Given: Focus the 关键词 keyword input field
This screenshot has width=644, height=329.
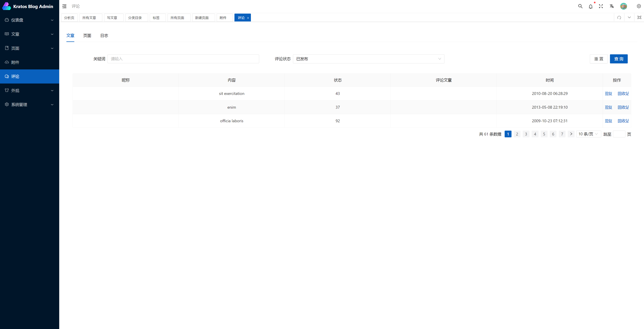Looking at the screenshot, I should click(x=183, y=59).
